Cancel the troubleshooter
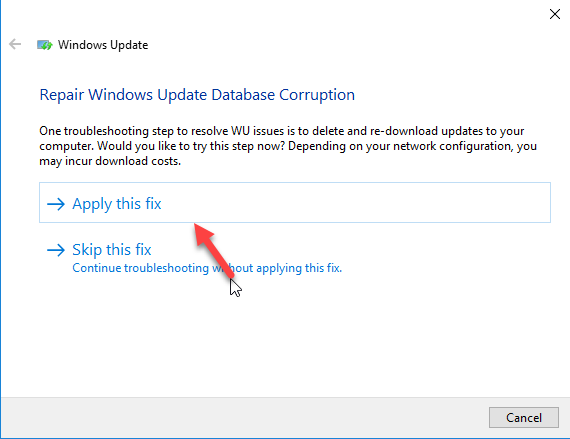The width and height of the screenshot is (570, 439). 524,418
